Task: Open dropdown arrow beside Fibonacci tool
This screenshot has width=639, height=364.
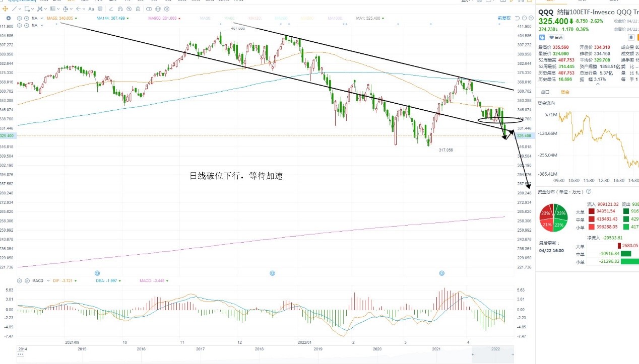Action: (58, 9)
